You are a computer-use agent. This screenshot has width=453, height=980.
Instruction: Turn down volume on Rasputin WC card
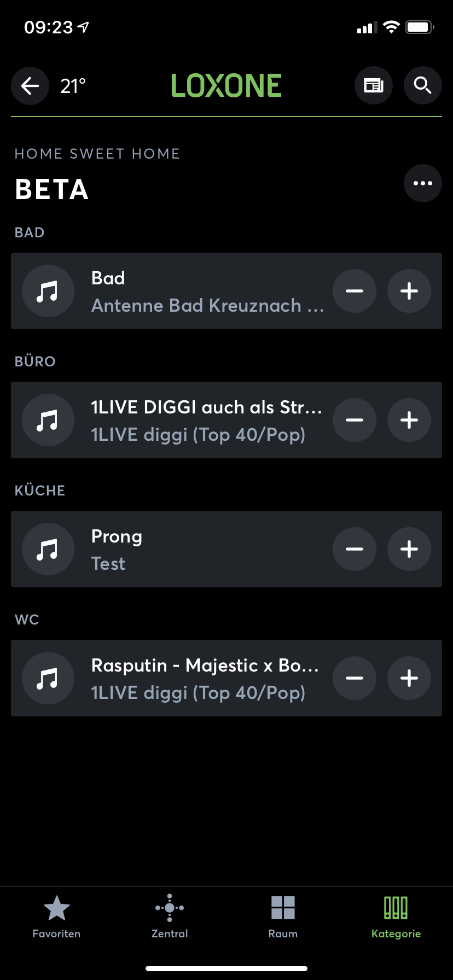355,678
